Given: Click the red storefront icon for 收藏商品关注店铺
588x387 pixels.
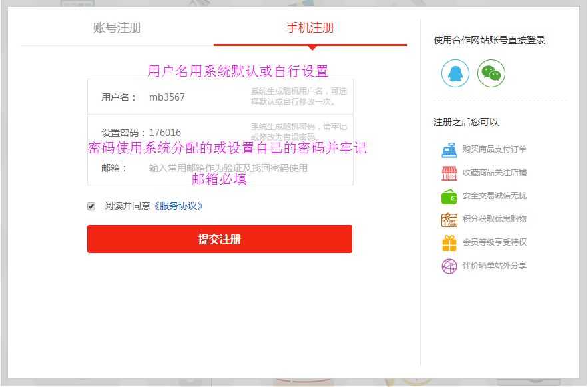Looking at the screenshot, I should (x=449, y=173).
